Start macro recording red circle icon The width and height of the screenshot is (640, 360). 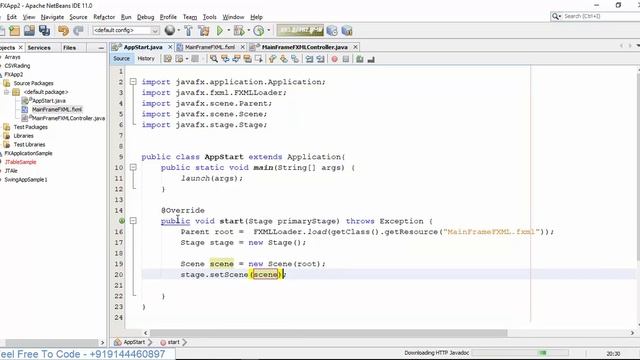tap(334, 59)
